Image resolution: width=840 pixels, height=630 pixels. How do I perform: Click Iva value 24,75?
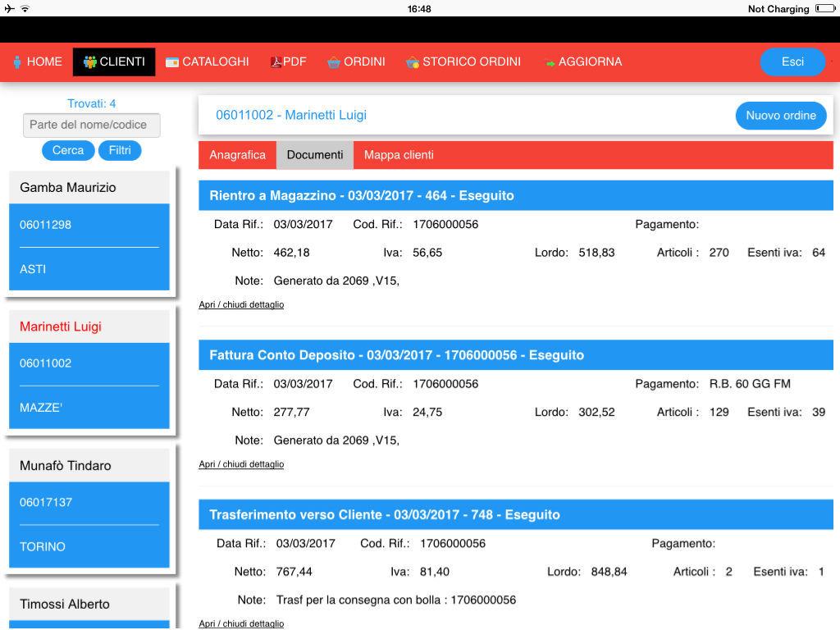point(427,412)
